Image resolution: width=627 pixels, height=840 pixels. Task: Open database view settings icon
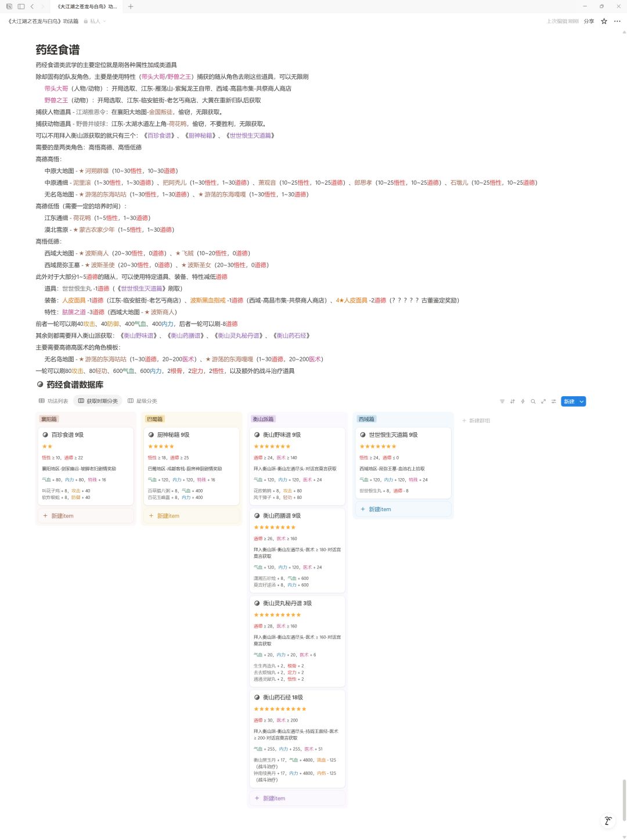point(554,401)
